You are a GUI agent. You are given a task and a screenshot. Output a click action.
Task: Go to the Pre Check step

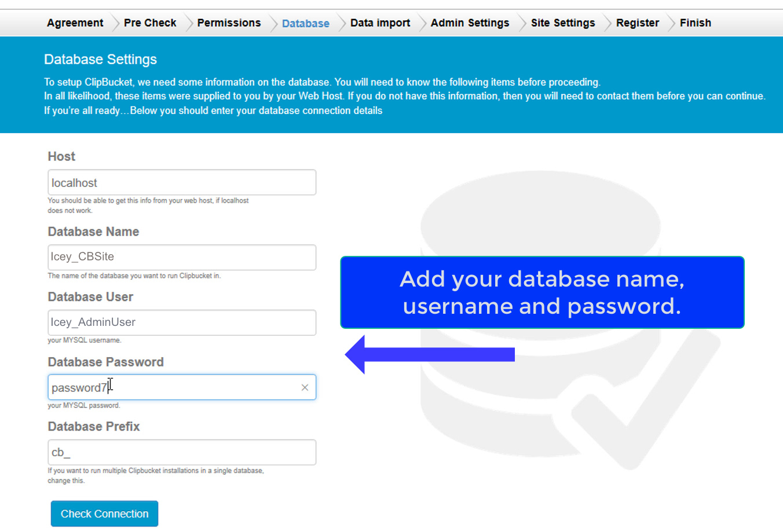coord(150,23)
